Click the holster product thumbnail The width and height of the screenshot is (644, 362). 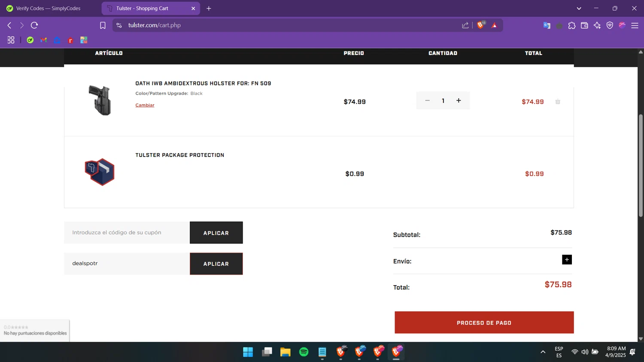pyautogui.click(x=100, y=100)
